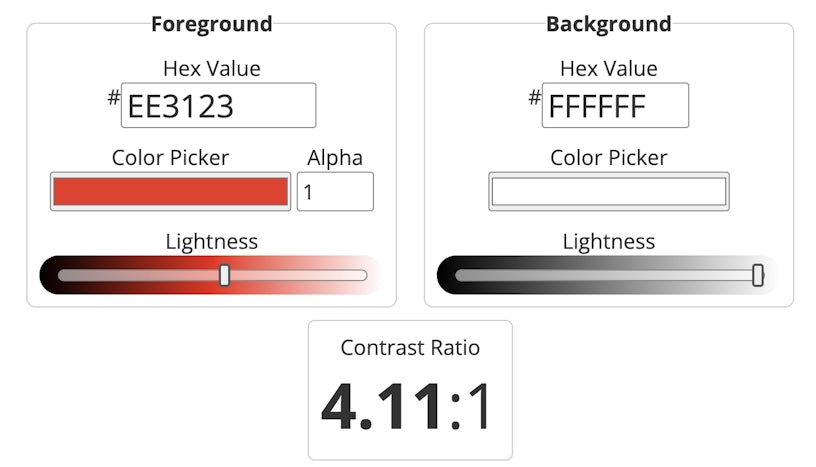Open the white Background color picker swatch
This screenshot has height=467, width=816.
click(608, 191)
